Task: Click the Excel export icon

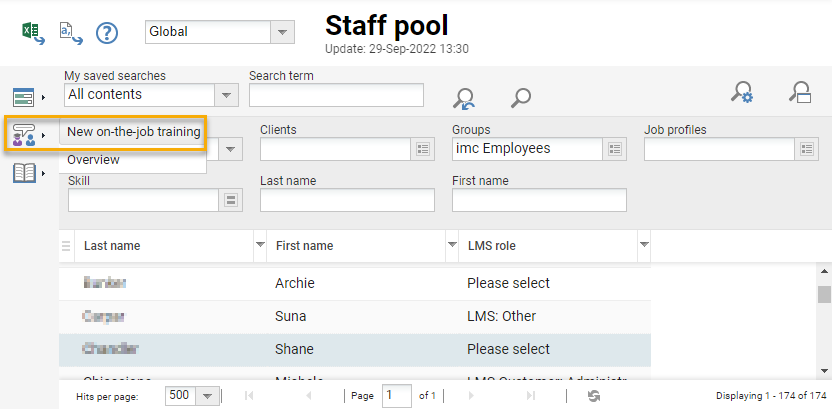Action: click(x=31, y=32)
